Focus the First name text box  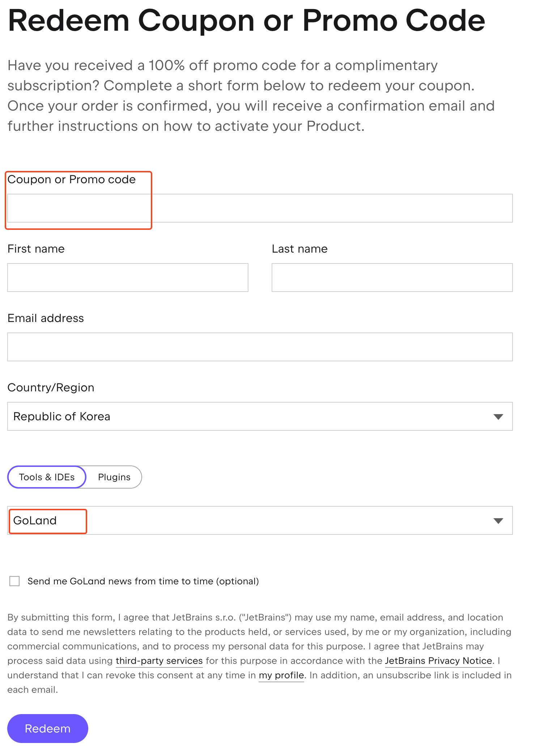click(128, 278)
